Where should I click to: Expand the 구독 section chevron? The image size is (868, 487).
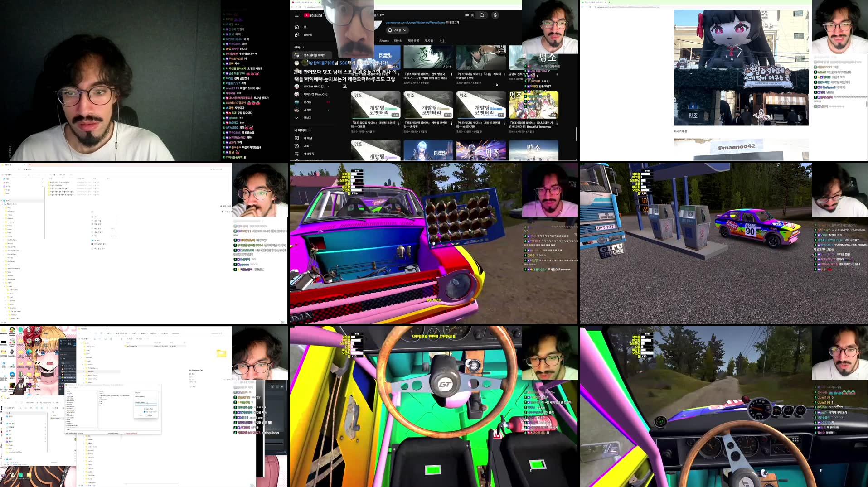tap(303, 47)
